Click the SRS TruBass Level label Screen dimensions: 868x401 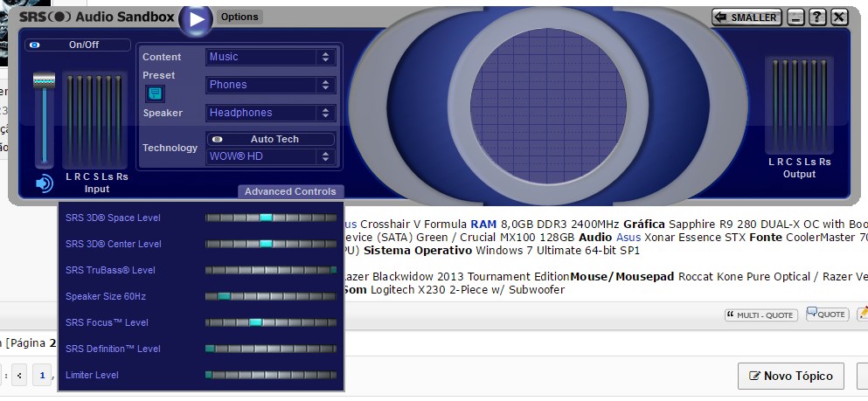click(110, 271)
